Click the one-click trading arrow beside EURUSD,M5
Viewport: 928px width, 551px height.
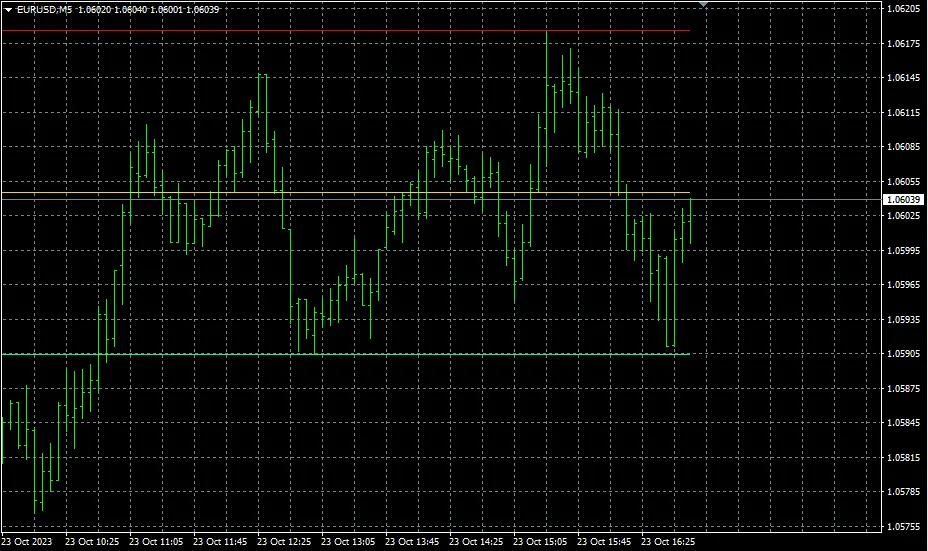pyautogui.click(x=8, y=9)
